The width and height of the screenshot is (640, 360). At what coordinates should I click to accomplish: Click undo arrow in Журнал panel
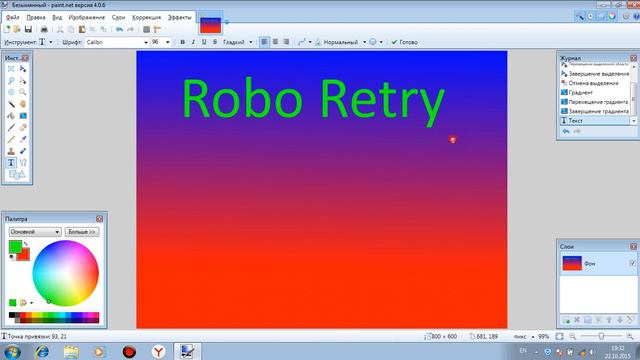point(566,131)
